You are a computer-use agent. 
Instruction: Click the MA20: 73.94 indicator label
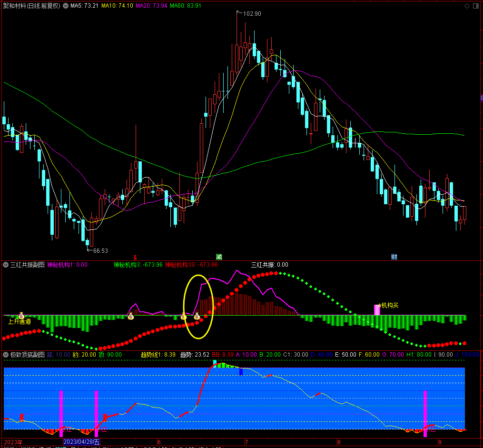point(151,6)
